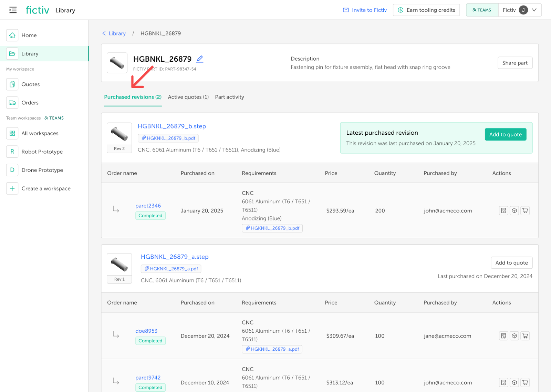The height and width of the screenshot is (392, 551).
Task: Click the pencil icon to edit part name
Action: 200,59
